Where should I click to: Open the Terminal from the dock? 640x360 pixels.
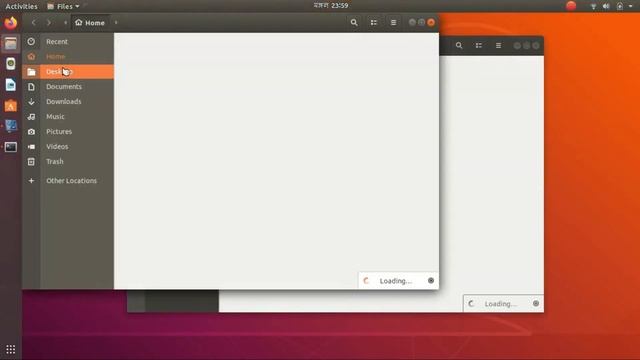[11, 147]
